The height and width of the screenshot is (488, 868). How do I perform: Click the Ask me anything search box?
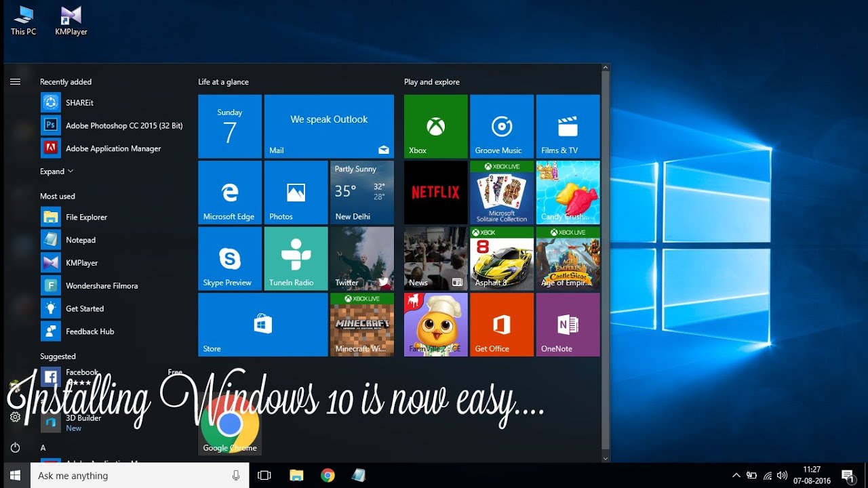(140, 476)
